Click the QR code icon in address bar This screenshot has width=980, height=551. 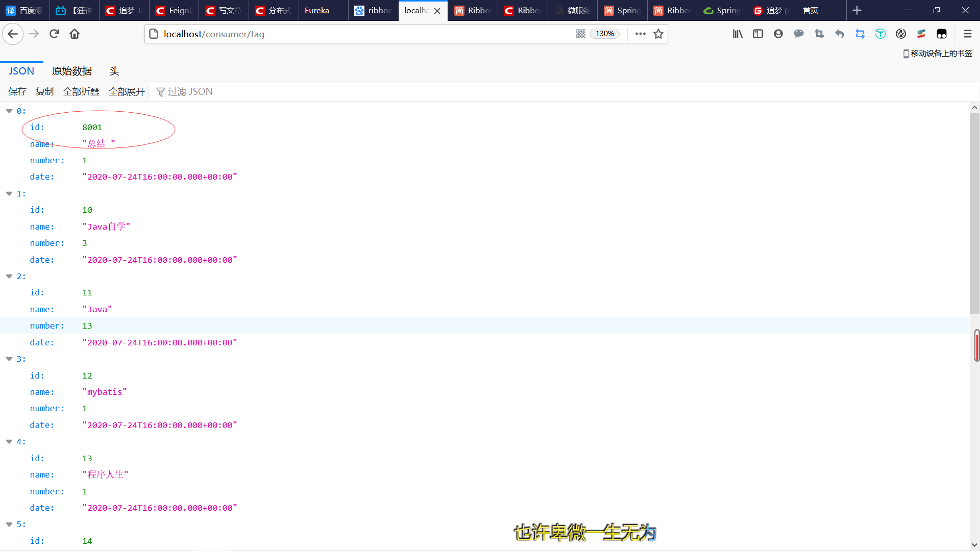(581, 34)
